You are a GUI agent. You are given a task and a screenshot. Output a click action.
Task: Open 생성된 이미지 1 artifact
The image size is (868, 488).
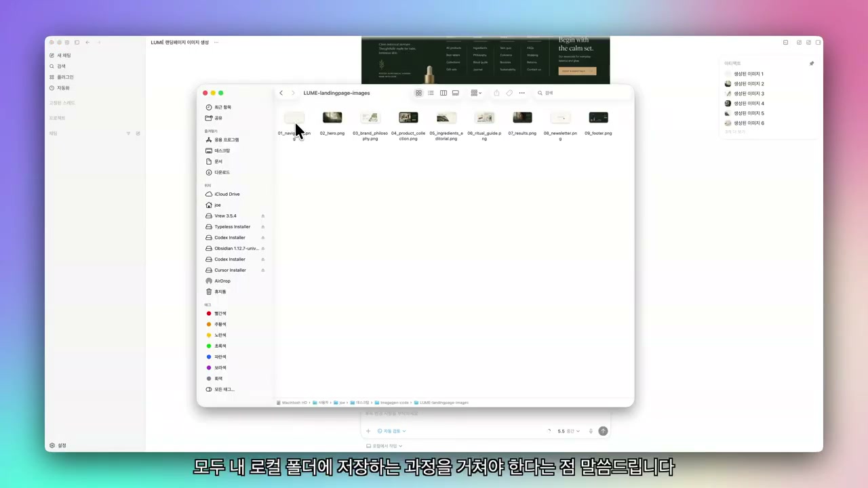coord(745,74)
